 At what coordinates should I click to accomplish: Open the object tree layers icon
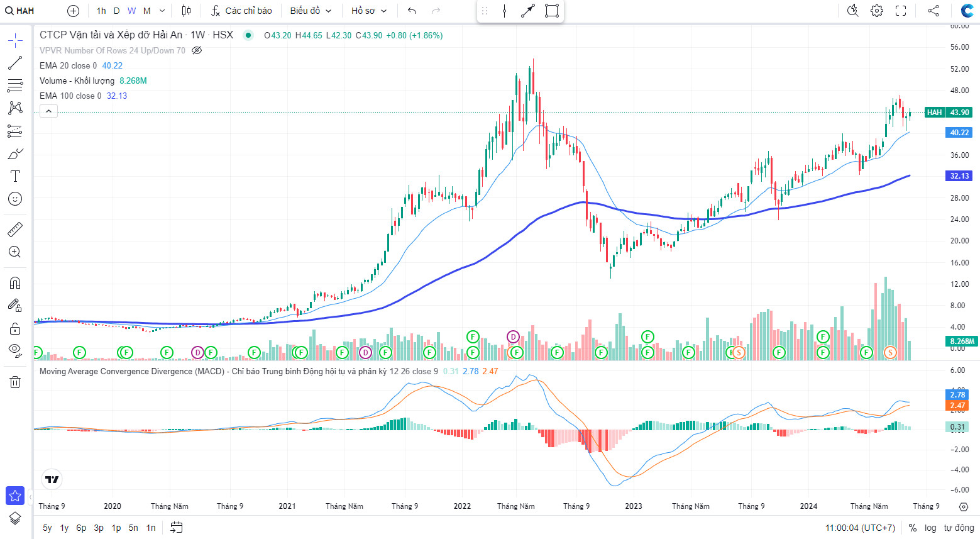tap(15, 518)
